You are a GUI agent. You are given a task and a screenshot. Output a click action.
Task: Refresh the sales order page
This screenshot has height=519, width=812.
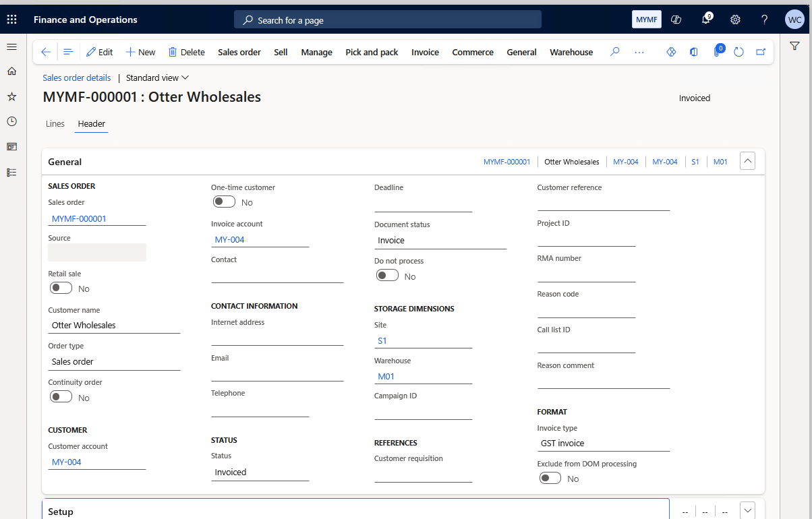[738, 52]
